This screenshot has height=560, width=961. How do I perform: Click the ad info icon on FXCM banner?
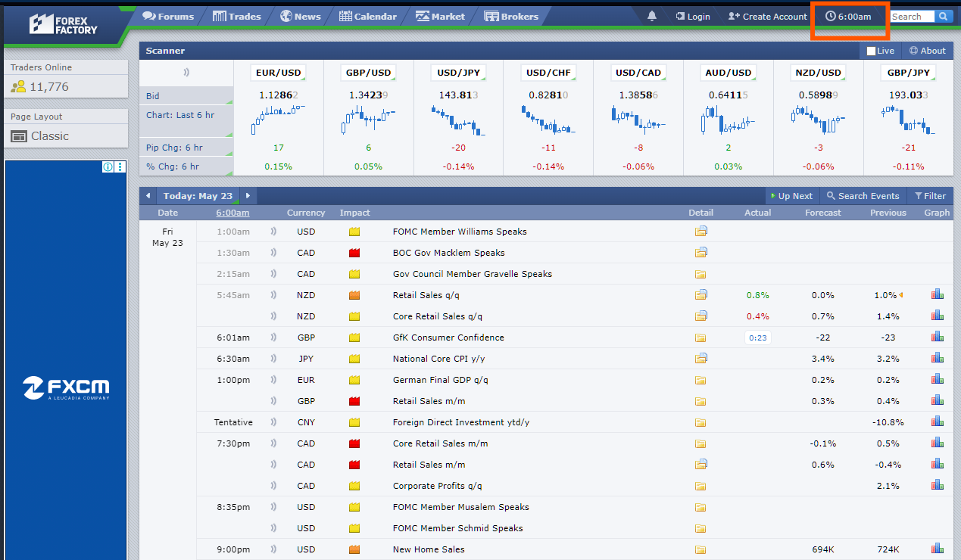click(108, 167)
